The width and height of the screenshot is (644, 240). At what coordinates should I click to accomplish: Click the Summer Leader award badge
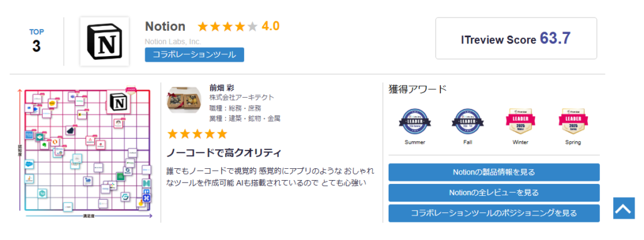[414, 123]
